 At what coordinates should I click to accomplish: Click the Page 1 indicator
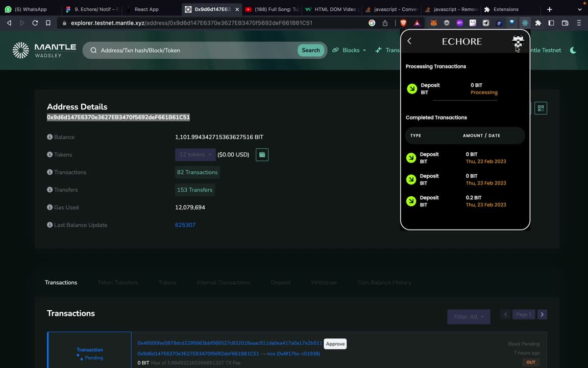tap(524, 314)
